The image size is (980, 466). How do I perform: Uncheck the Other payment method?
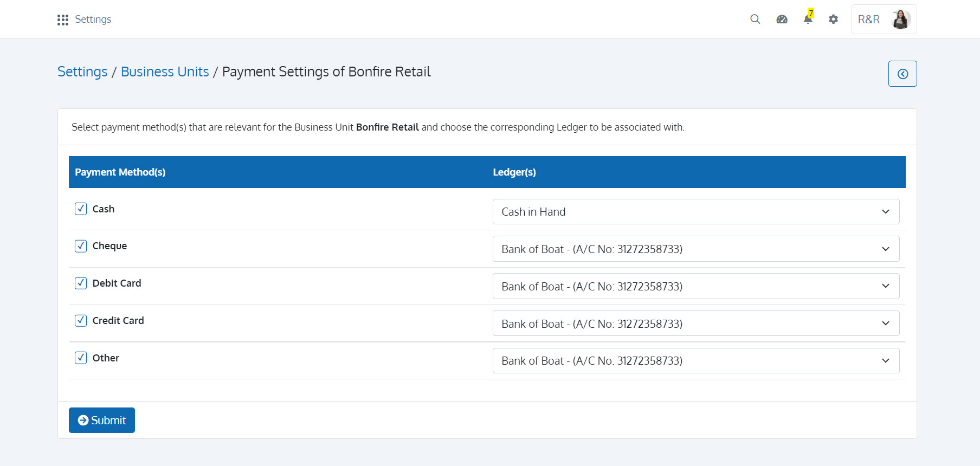(81, 358)
